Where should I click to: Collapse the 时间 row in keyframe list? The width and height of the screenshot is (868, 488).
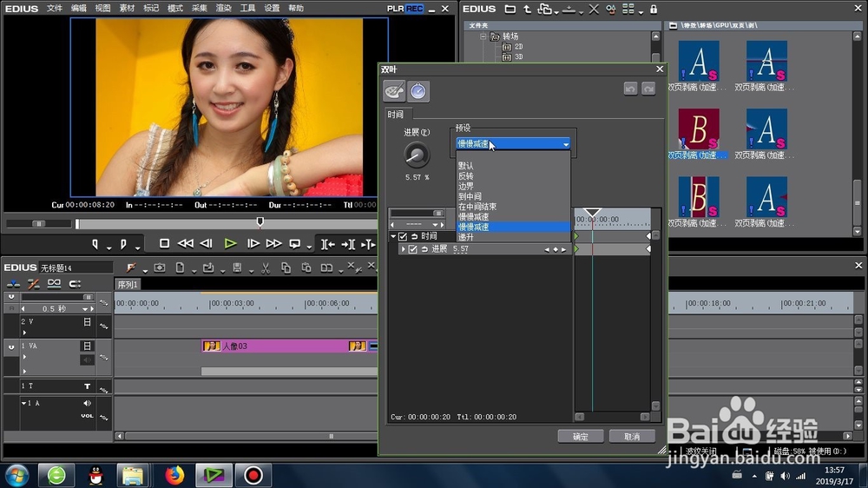point(393,236)
